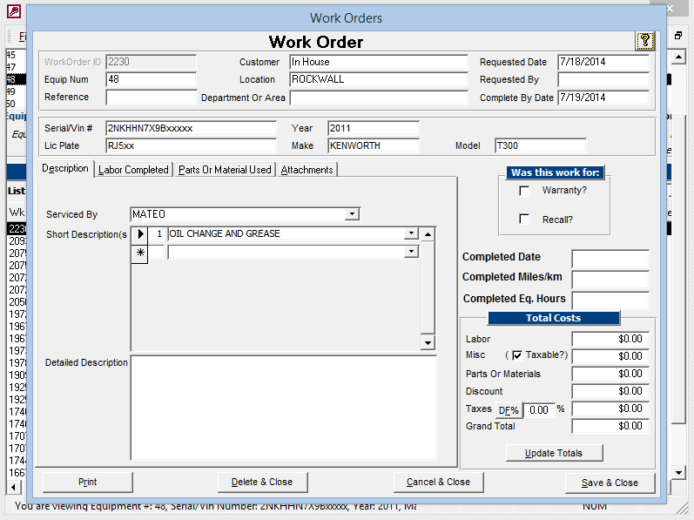The image size is (694, 520).
Task: Click the Lic Plate field
Action: pyautogui.click(x=191, y=146)
